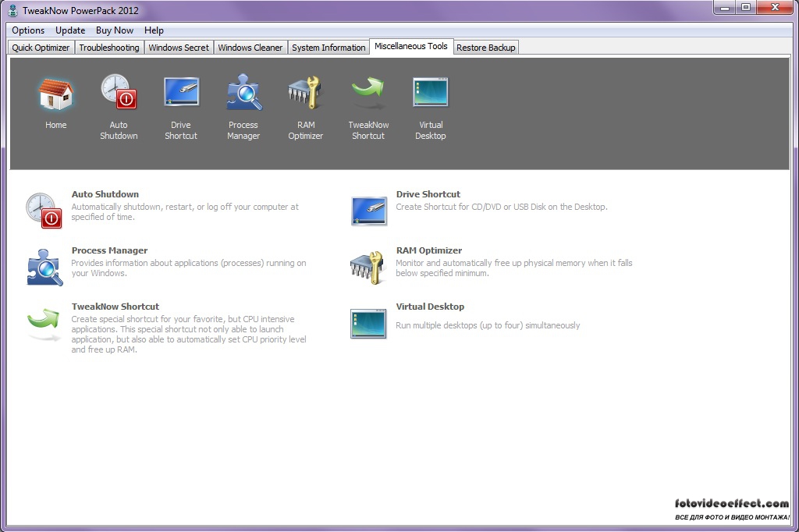
Task: Launch Process Manager puzzle icon in toolbar
Action: [x=244, y=92]
